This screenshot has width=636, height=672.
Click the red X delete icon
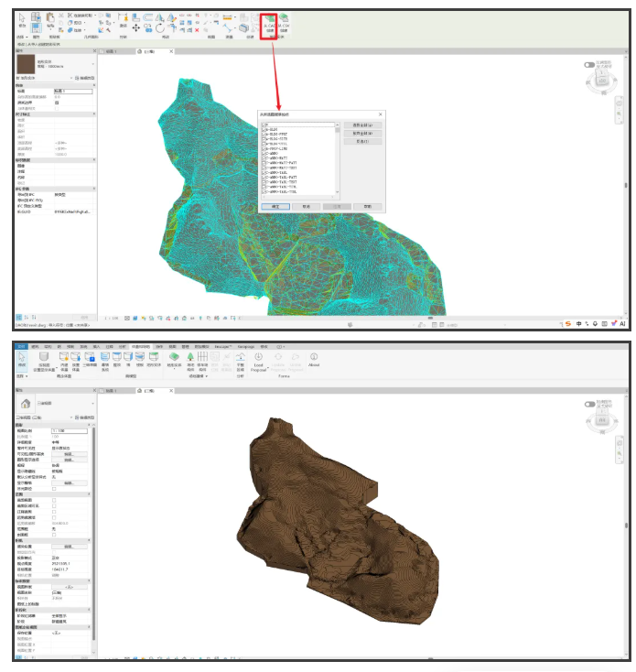[197, 30]
